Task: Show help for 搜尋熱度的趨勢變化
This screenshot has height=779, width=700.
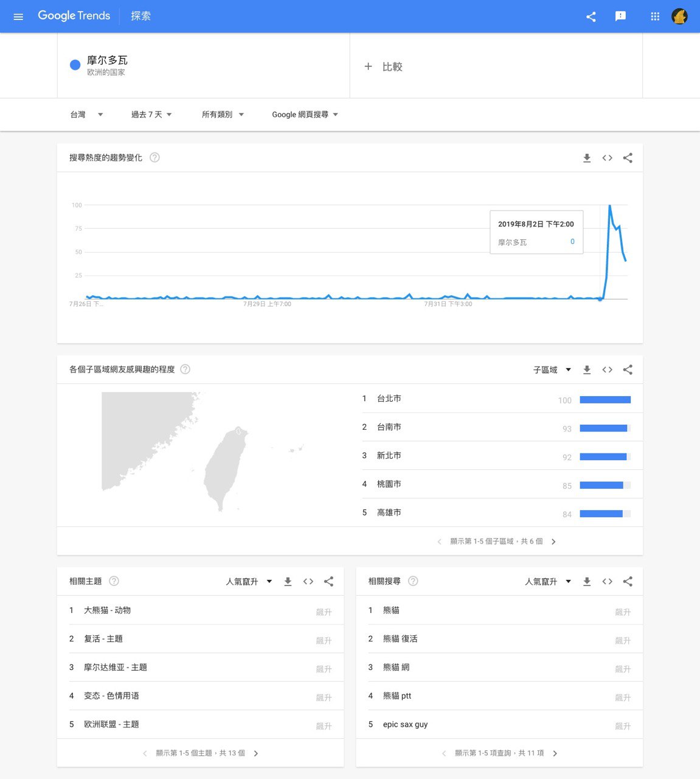Action: pos(154,158)
